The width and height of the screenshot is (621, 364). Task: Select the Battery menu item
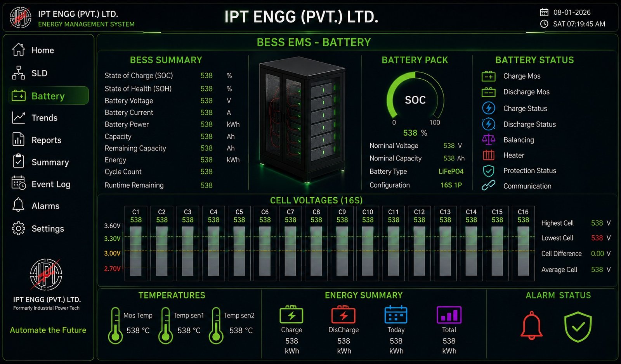(x=49, y=96)
